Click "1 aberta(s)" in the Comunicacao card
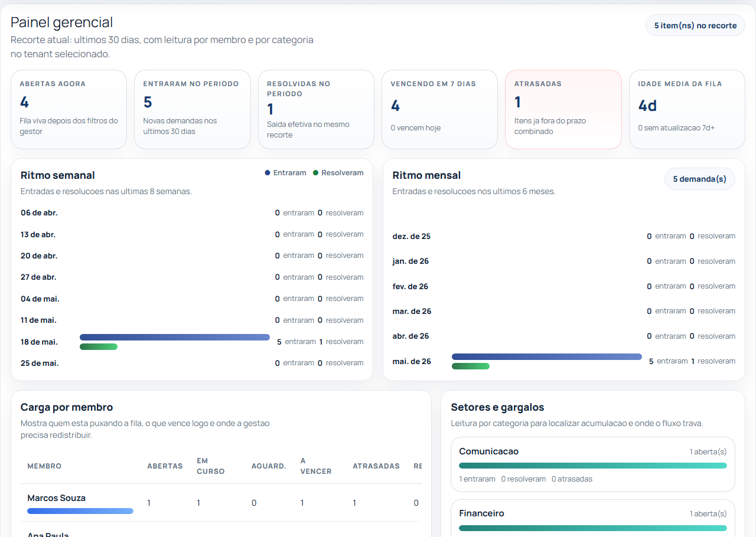This screenshot has width=756, height=537. click(x=708, y=452)
